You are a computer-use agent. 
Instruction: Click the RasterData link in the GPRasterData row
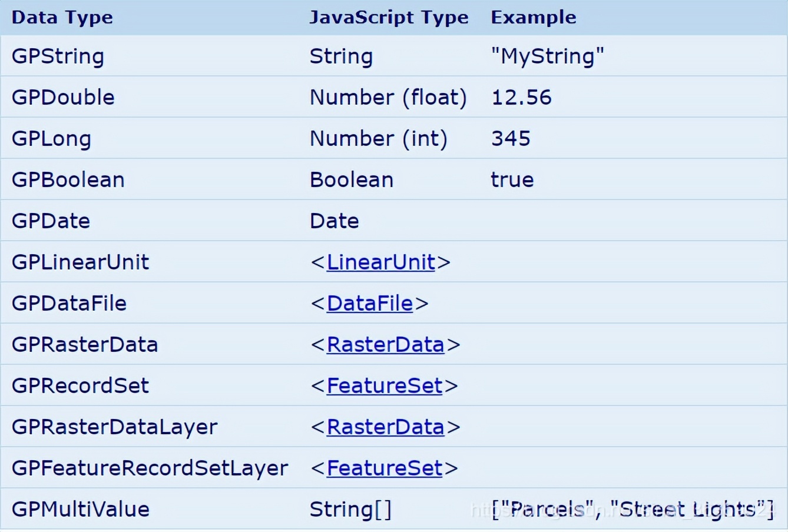coord(385,344)
